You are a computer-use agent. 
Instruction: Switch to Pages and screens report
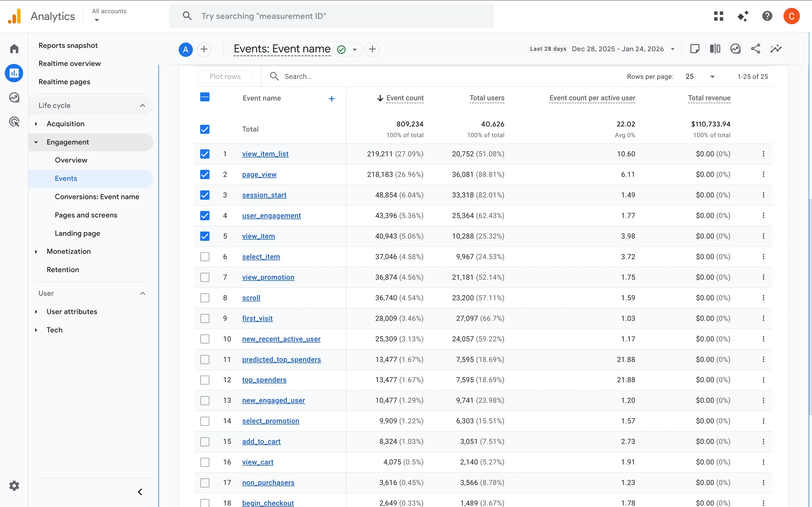click(86, 215)
